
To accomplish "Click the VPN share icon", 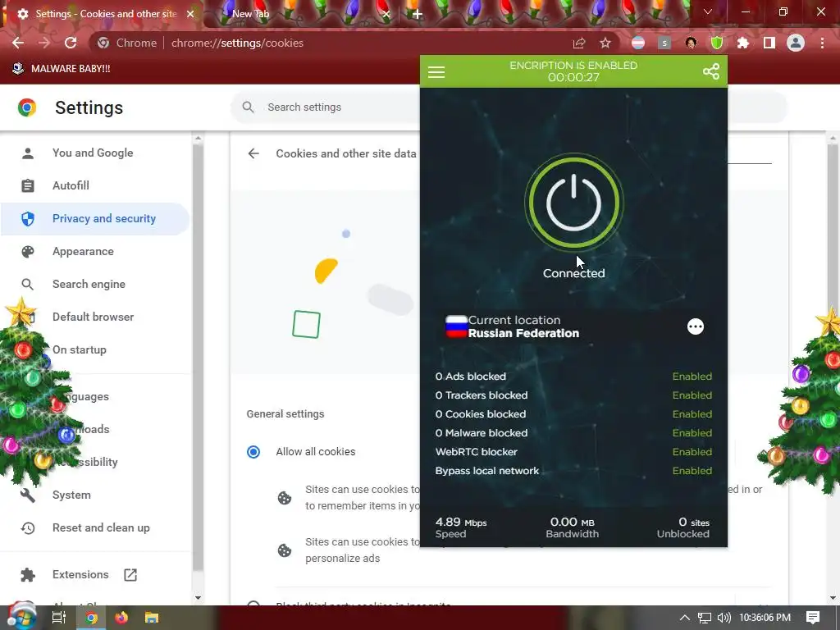I will point(711,71).
